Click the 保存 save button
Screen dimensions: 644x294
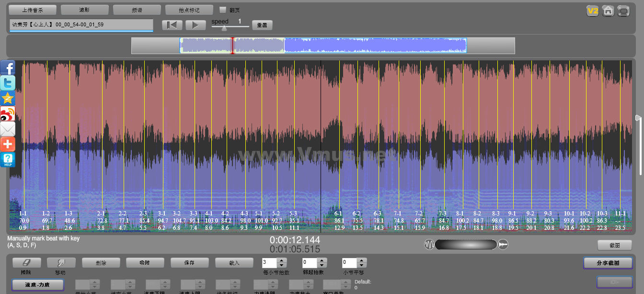coord(189,262)
